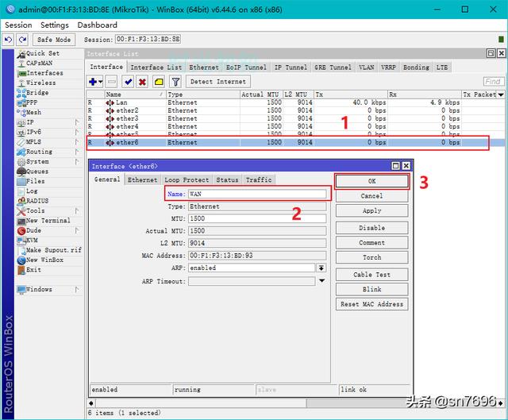The height and width of the screenshot is (420, 508).
Task: Sort by the Name column header
Action: point(135,94)
